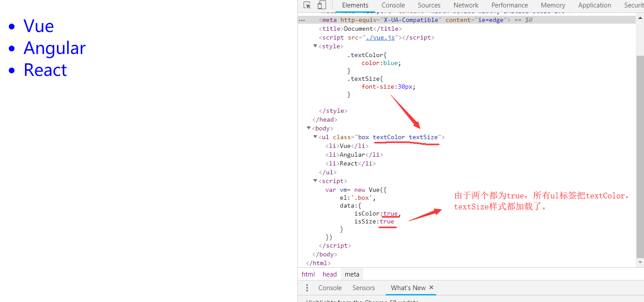This screenshot has width=644, height=302.
Task: Close the What's New drawer tab
Action: point(431,288)
